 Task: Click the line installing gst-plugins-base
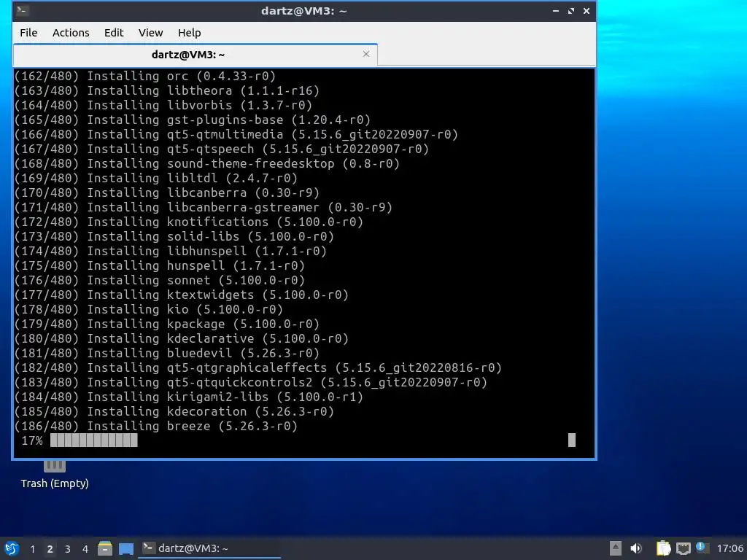point(193,120)
